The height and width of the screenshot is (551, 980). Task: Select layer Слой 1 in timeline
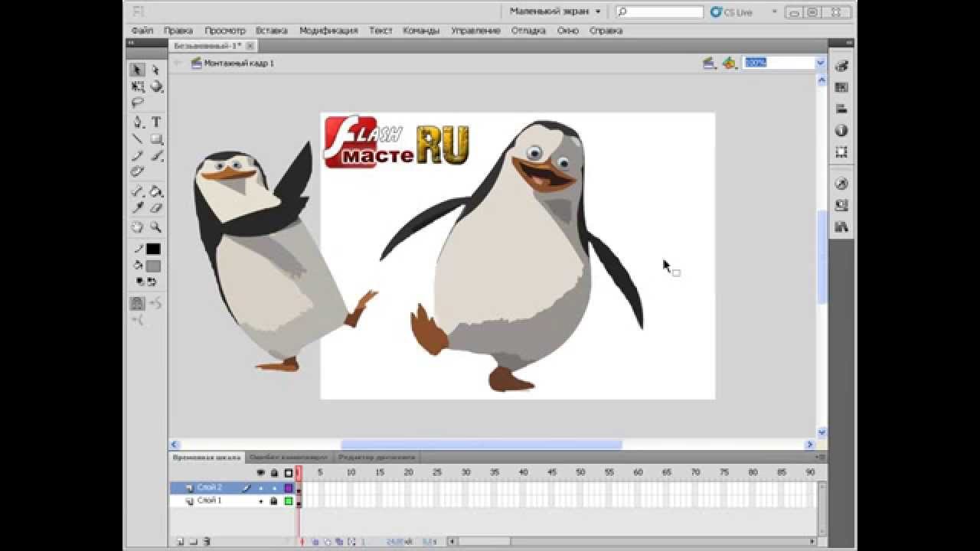209,500
